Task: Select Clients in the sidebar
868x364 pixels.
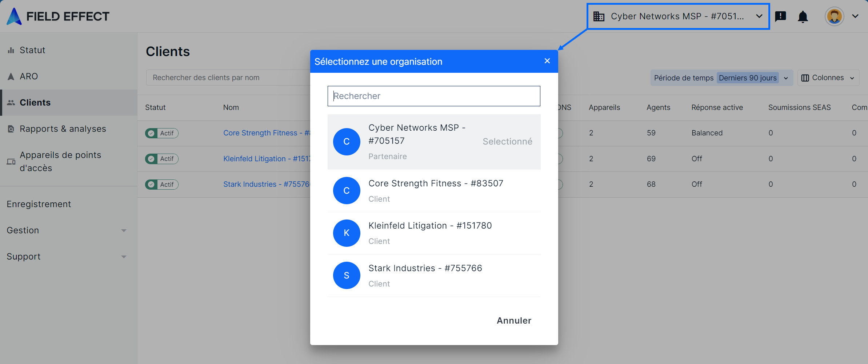Action: (68, 103)
